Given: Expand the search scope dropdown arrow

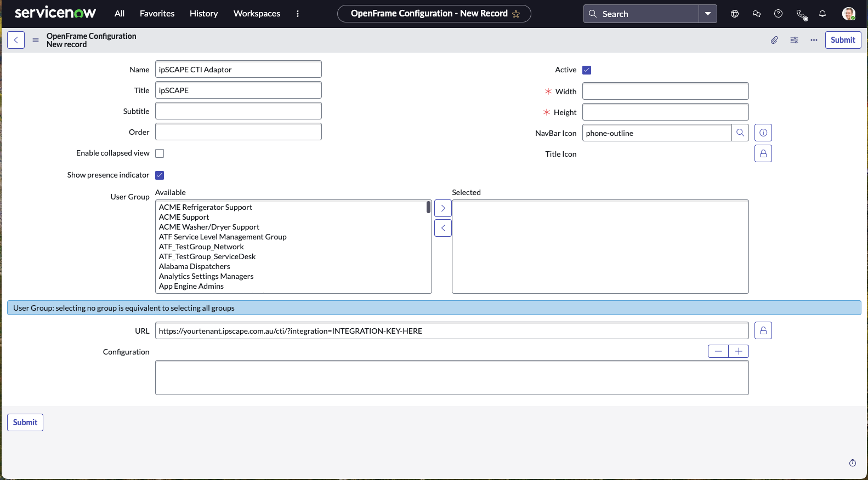Looking at the screenshot, I should coord(708,14).
